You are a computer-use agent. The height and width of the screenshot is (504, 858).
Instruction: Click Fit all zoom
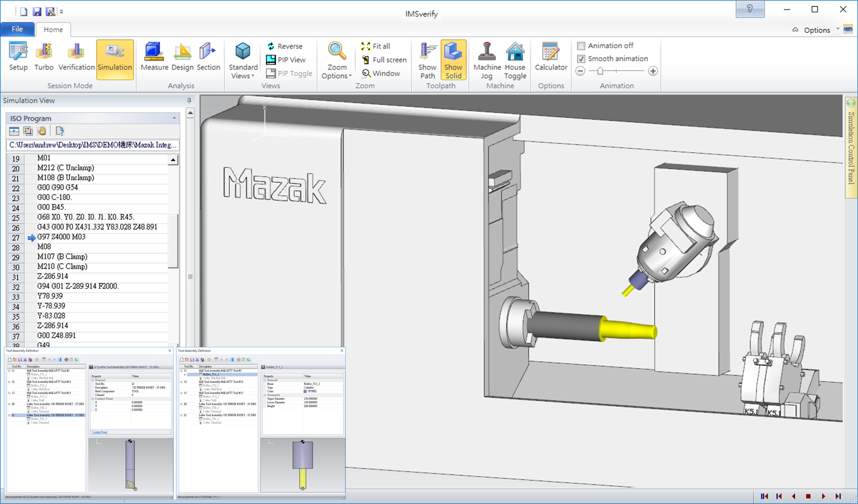tap(375, 46)
